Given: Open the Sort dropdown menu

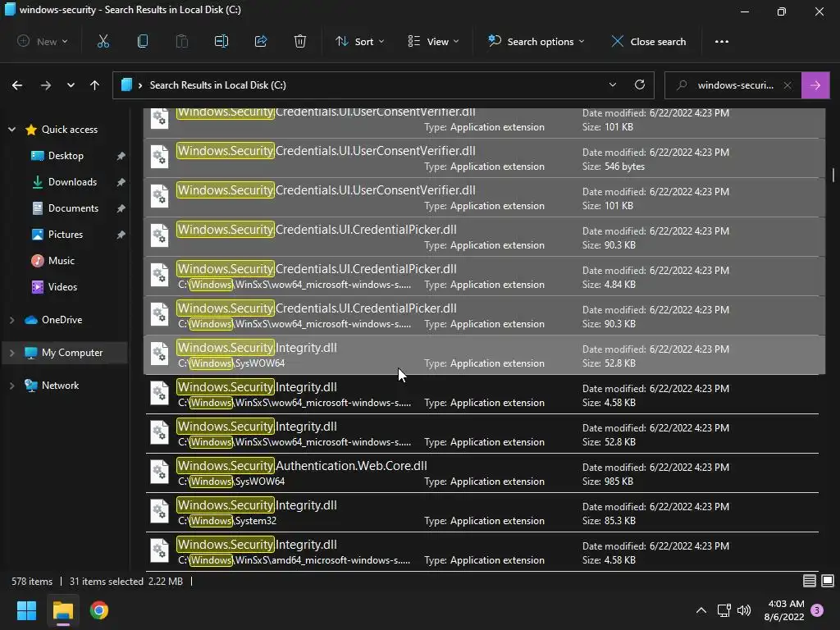Looking at the screenshot, I should [x=360, y=41].
